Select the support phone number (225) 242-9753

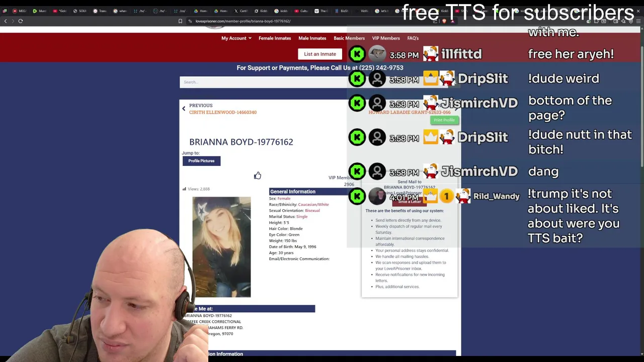pos(381,67)
